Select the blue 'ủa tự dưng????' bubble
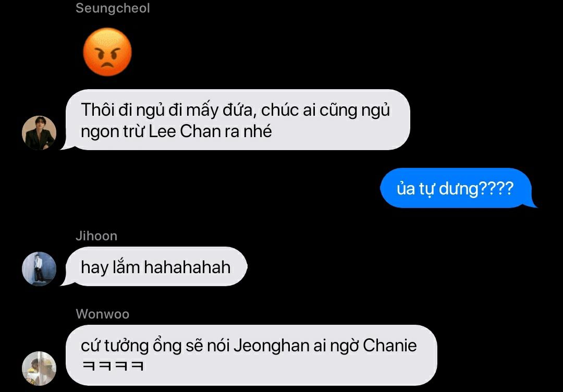Viewport: 563px width, 392px height. [x=458, y=188]
